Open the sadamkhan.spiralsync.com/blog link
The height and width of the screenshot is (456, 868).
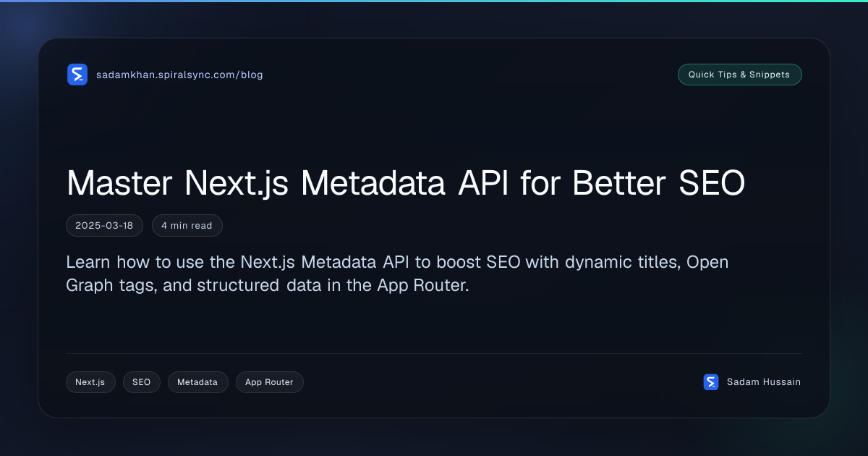click(179, 75)
